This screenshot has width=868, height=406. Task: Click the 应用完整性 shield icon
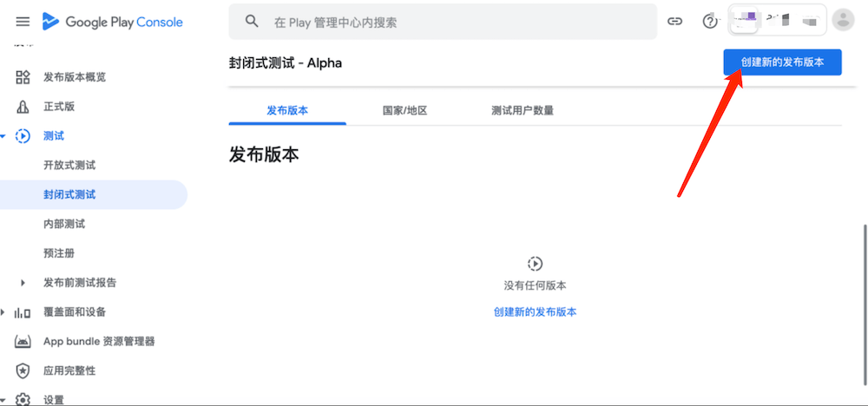click(23, 370)
